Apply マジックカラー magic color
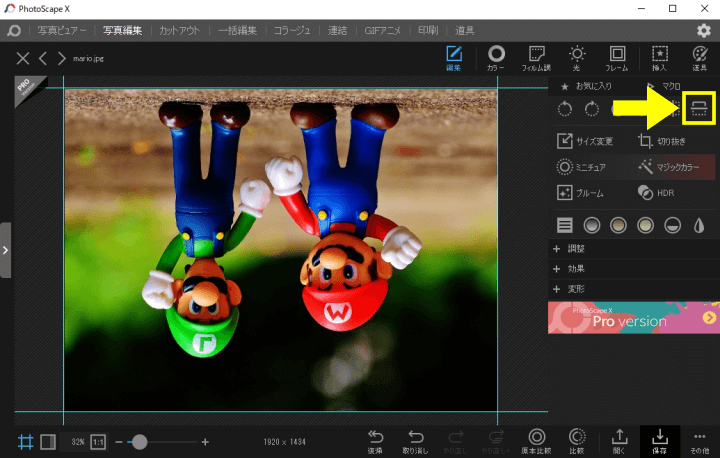This screenshot has height=458, width=720. (669, 167)
